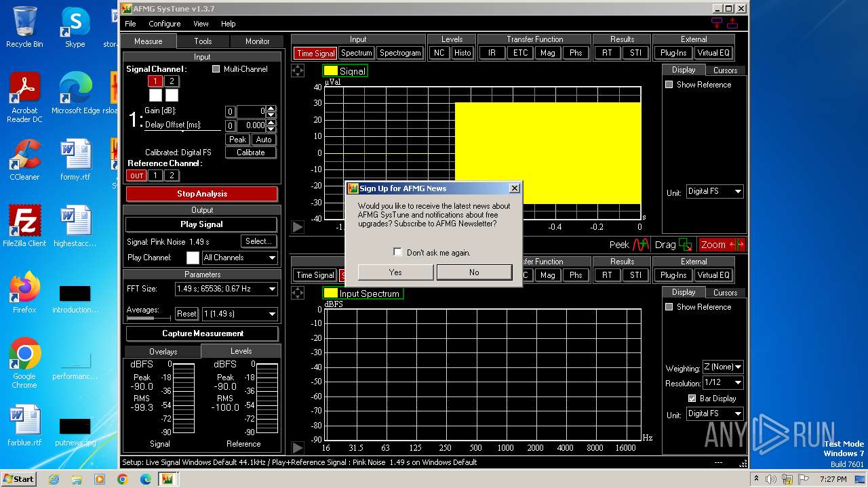The width and height of the screenshot is (868, 488).
Task: Click the magenta monitor icon in the title area
Action: (x=717, y=23)
